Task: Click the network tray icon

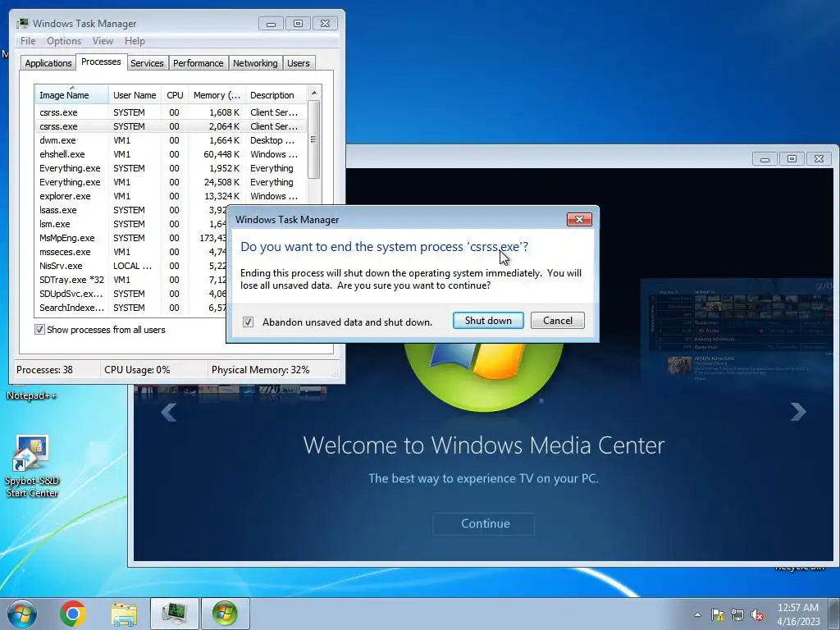Action: pos(737,614)
